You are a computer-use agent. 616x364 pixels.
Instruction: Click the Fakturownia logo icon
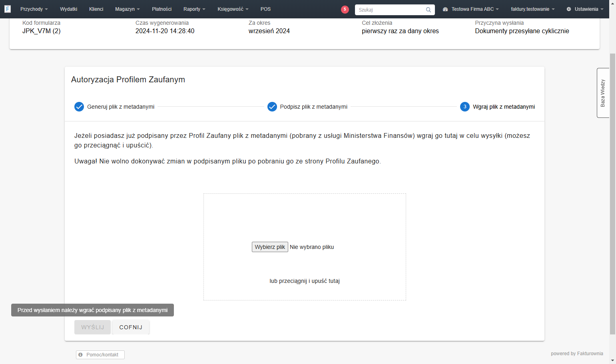click(x=8, y=9)
